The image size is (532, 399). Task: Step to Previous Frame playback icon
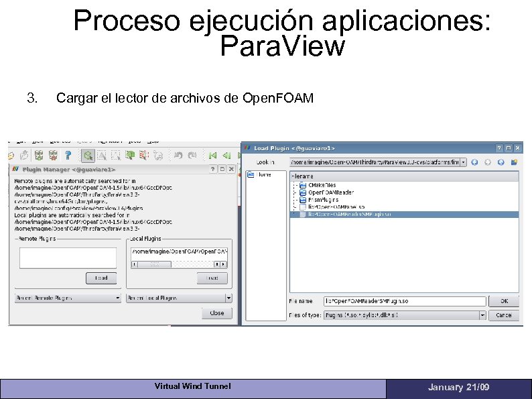click(x=226, y=156)
